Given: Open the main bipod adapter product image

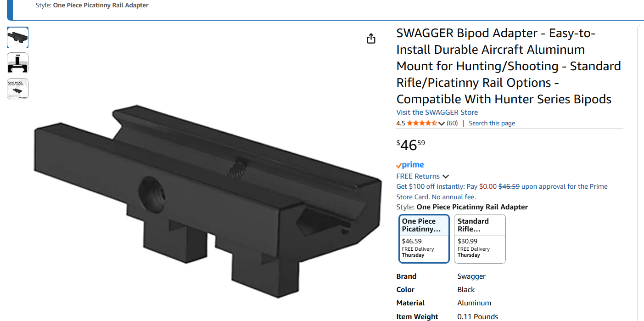Looking at the screenshot, I should 207,201.
